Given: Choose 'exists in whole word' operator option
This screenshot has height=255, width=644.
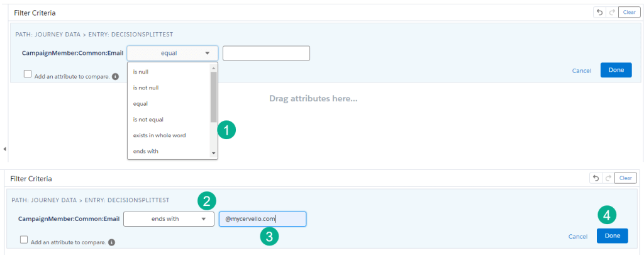Looking at the screenshot, I should click(x=159, y=135).
